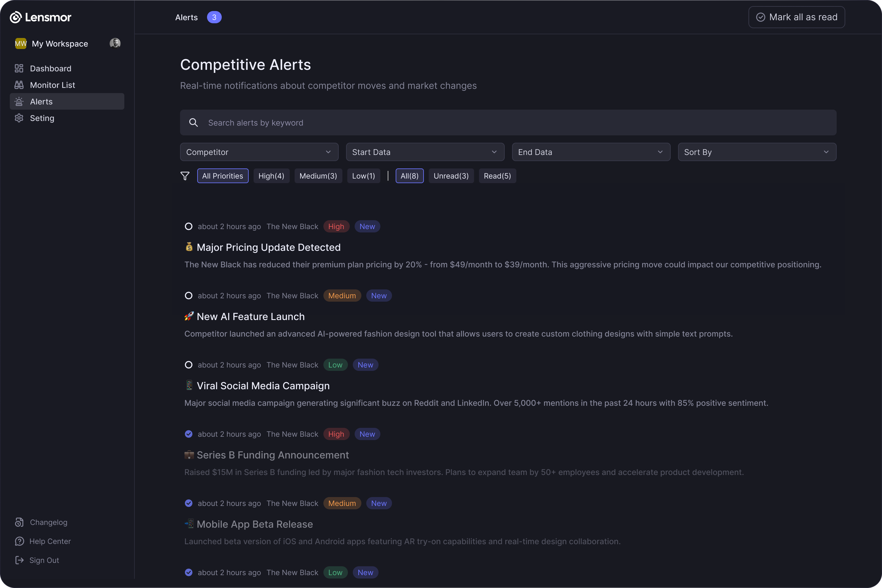Image resolution: width=882 pixels, height=588 pixels.
Task: Uncheck Series B Funding Announcement read mark
Action: (189, 434)
